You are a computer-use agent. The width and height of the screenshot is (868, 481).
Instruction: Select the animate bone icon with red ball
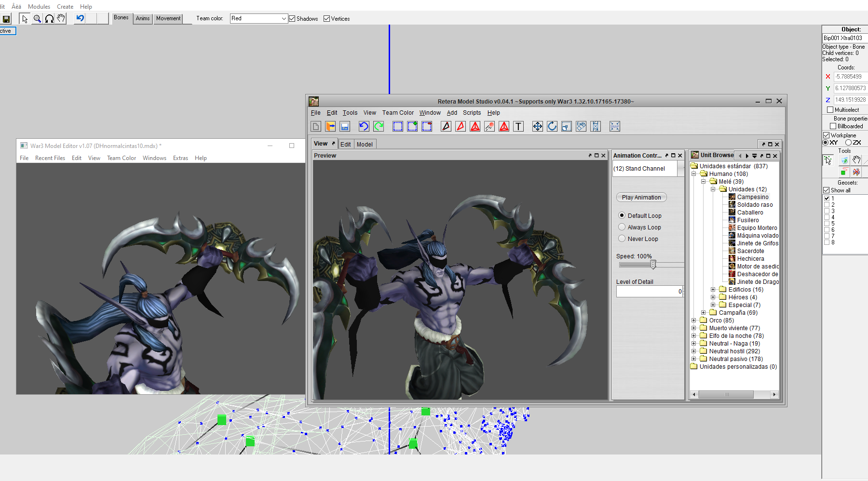489,126
